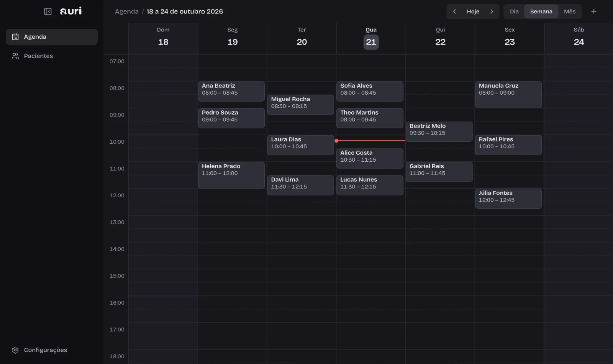This screenshot has width=613, height=364.
Task: Collapse the sidebar with the panel icon
Action: click(48, 11)
